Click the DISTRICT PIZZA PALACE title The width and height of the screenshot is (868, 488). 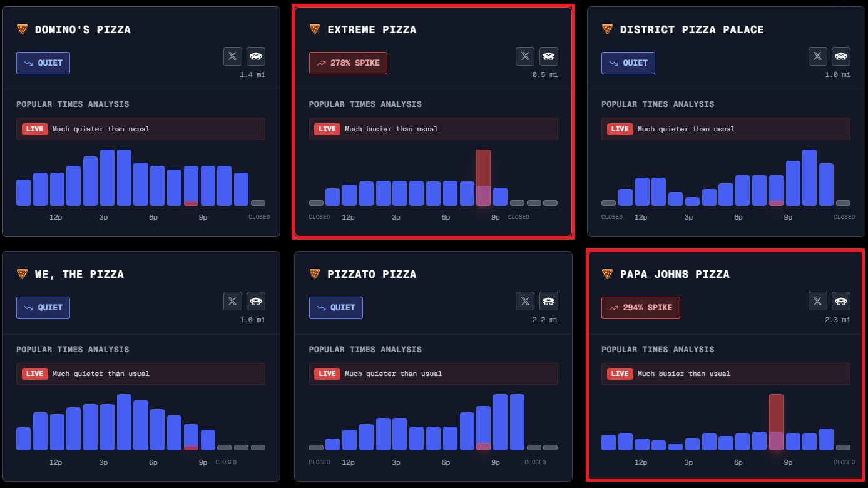pyautogui.click(x=692, y=29)
